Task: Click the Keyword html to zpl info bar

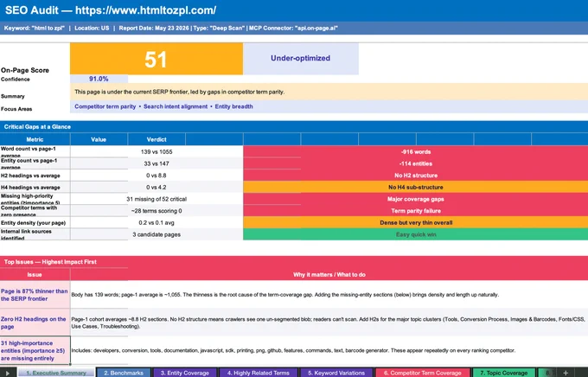Action: 170,29
